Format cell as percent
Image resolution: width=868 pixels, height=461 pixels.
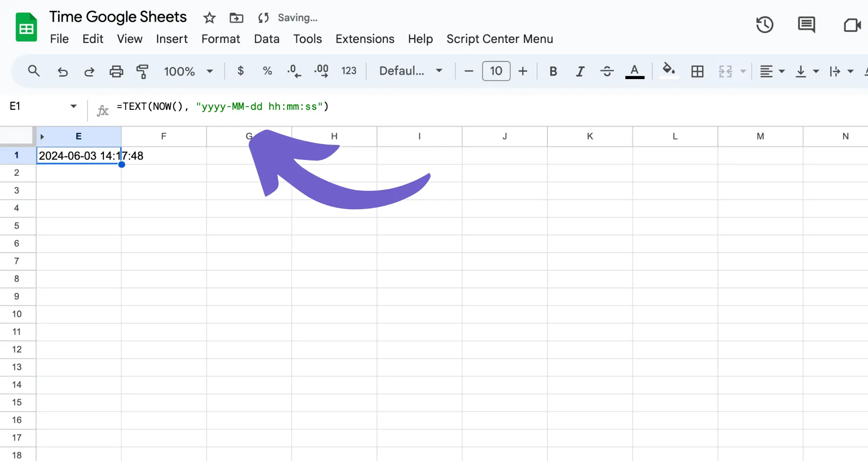[x=267, y=71]
